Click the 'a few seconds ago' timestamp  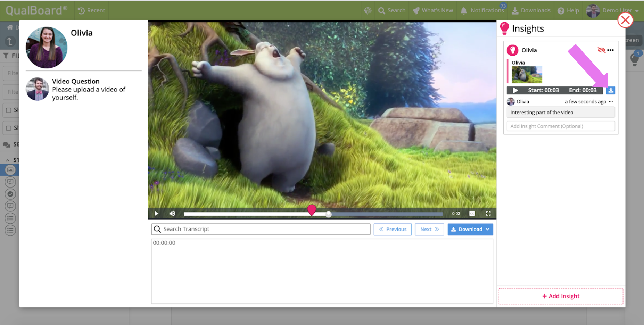(585, 102)
